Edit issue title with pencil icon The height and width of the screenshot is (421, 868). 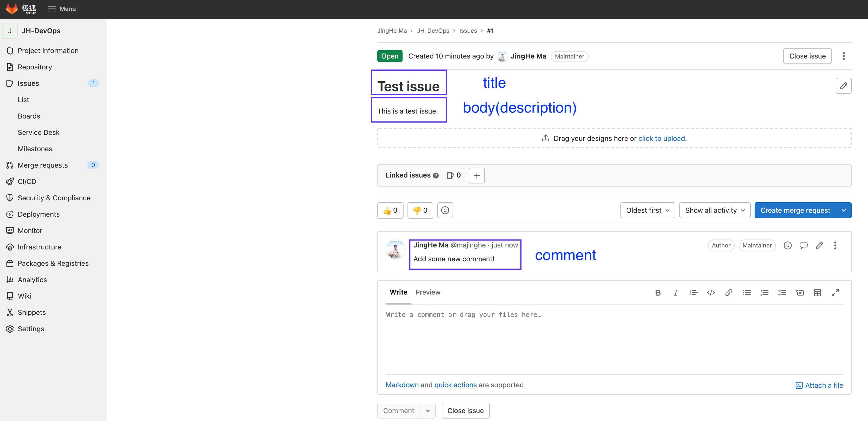(x=843, y=86)
